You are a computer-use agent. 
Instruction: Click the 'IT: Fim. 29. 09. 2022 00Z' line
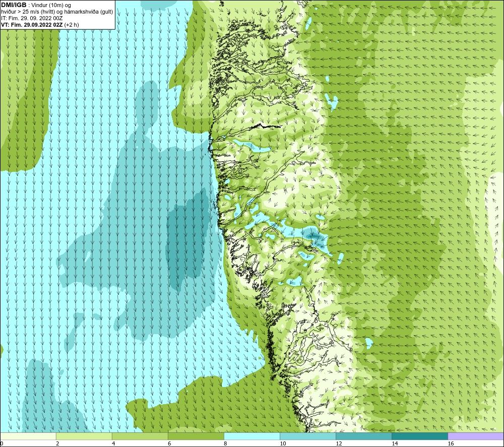[x=32, y=18]
